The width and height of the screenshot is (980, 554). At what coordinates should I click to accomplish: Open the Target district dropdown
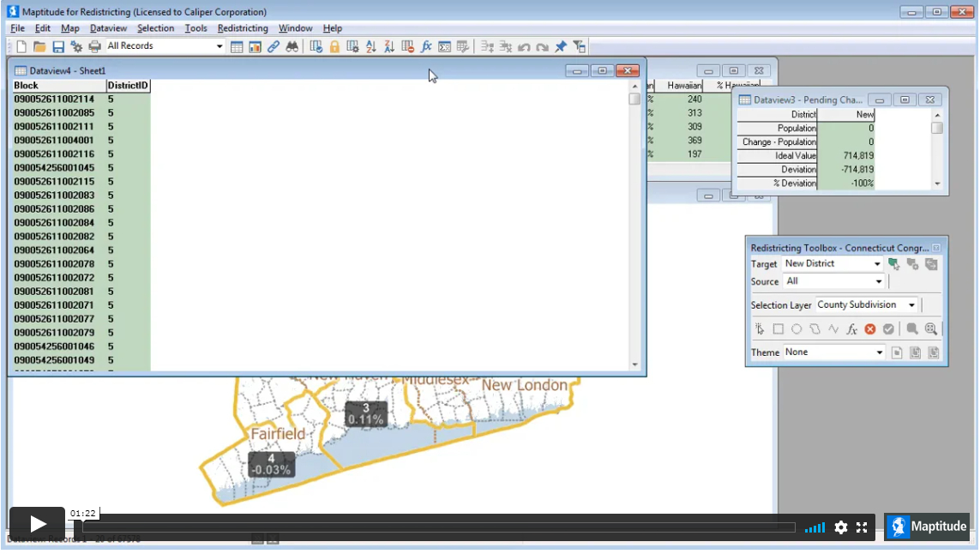[877, 264]
